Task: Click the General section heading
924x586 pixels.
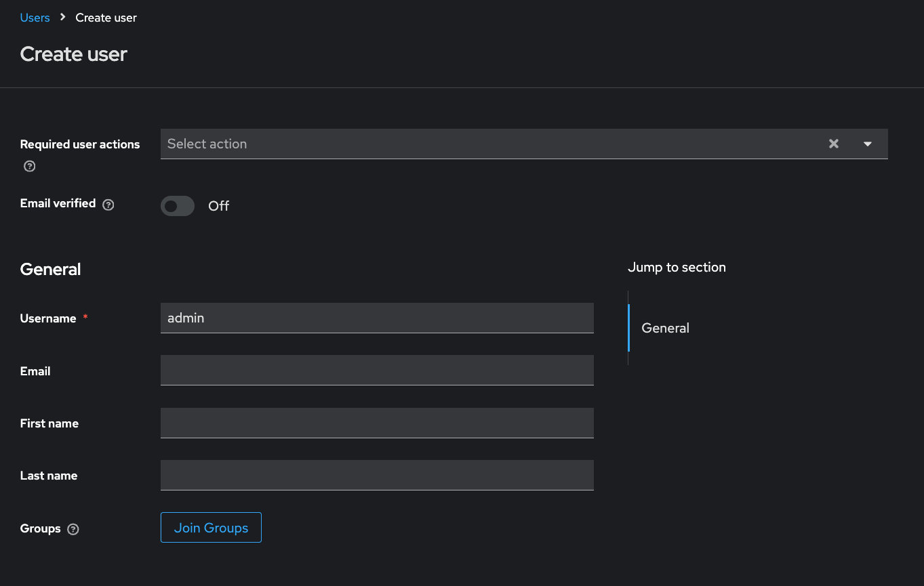Action: tap(51, 269)
